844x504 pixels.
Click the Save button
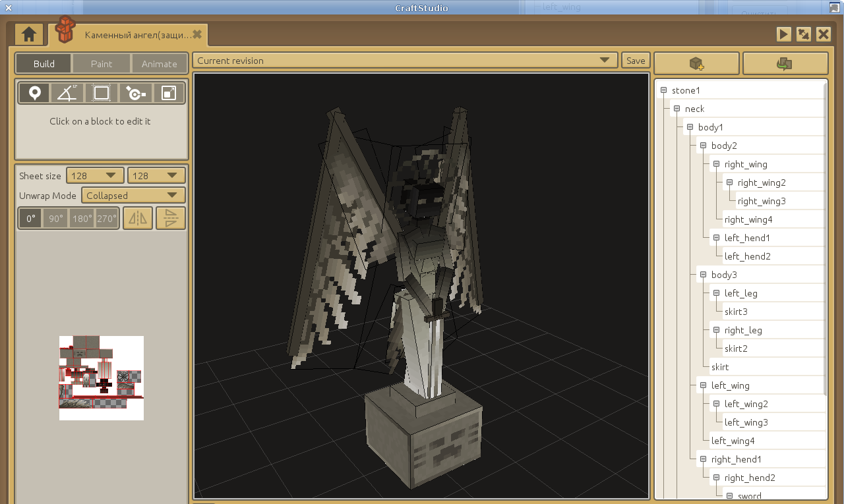[636, 61]
